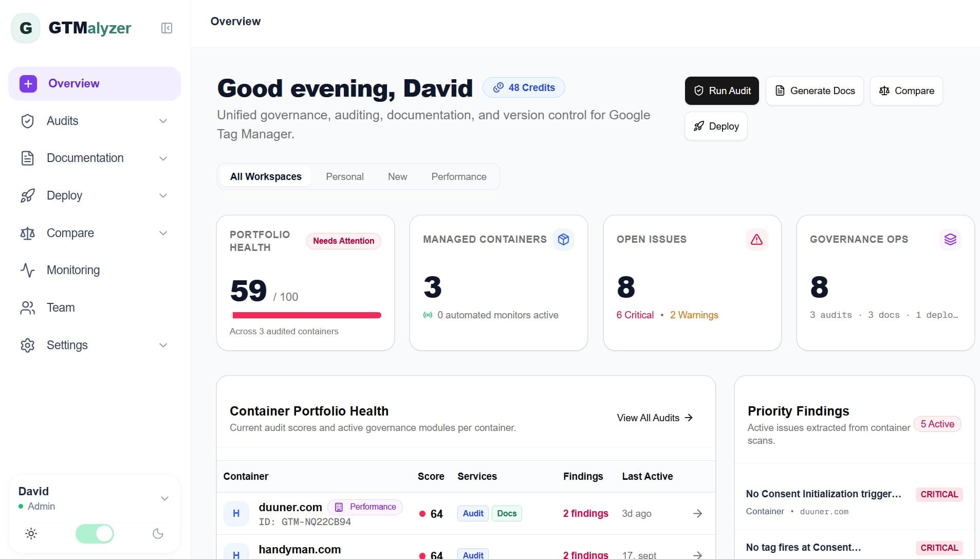Click the Audits shield icon in sidebar
This screenshot has height=559, width=980.
[x=27, y=121]
